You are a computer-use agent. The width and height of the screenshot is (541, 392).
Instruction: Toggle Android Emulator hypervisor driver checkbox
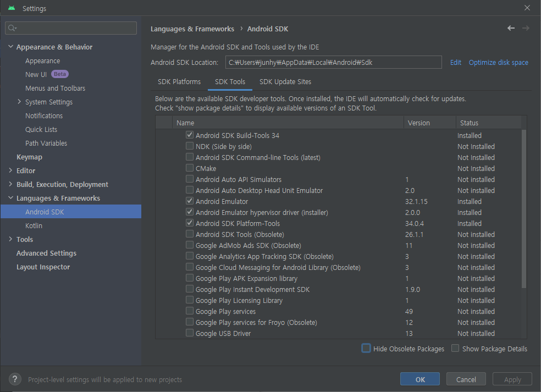(190, 212)
